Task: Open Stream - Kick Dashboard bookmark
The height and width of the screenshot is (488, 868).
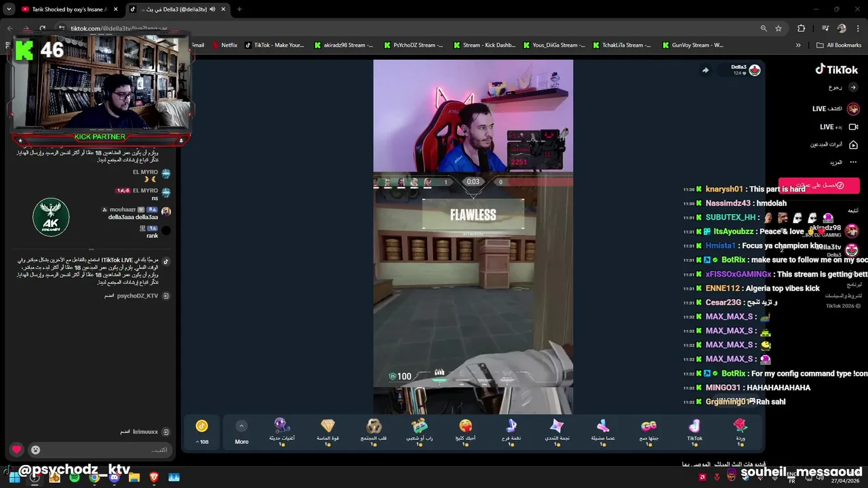Action: [484, 45]
